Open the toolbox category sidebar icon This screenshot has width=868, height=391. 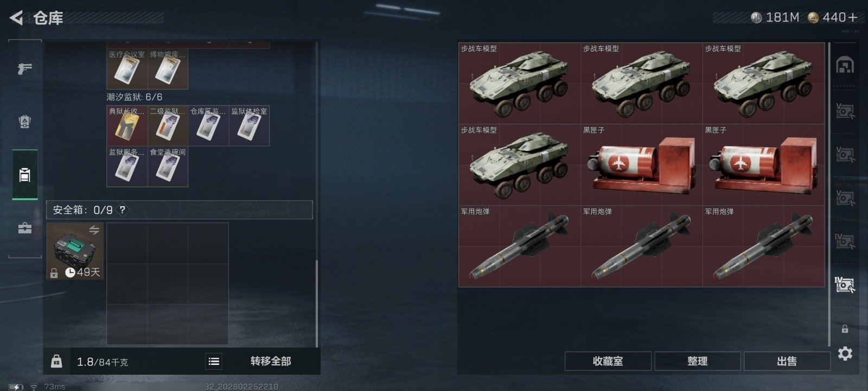(x=24, y=228)
